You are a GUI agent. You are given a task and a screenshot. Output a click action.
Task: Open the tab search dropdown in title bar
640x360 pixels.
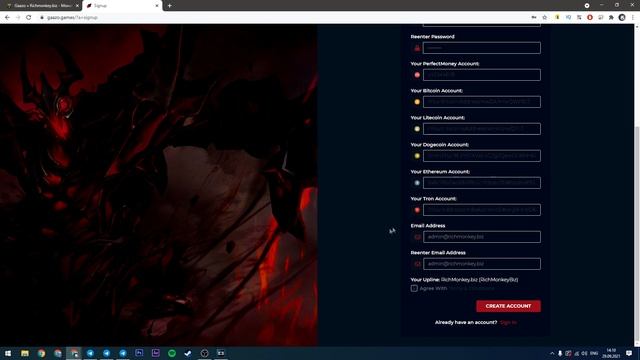[587, 5]
